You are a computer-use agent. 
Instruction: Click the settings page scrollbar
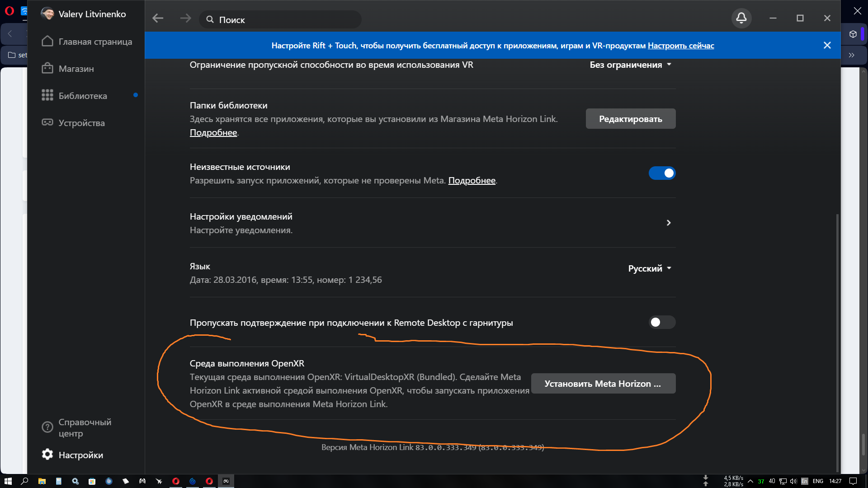click(837, 343)
